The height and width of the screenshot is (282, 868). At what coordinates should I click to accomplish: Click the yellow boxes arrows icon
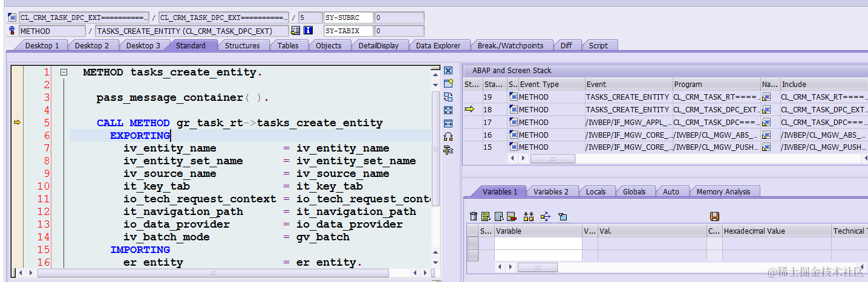(x=529, y=216)
